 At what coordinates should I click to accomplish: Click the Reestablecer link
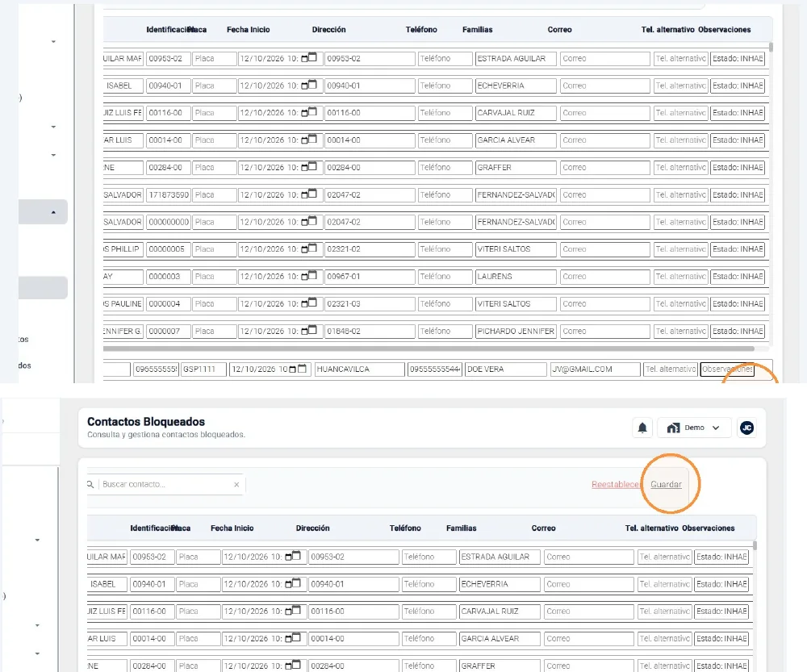615,484
